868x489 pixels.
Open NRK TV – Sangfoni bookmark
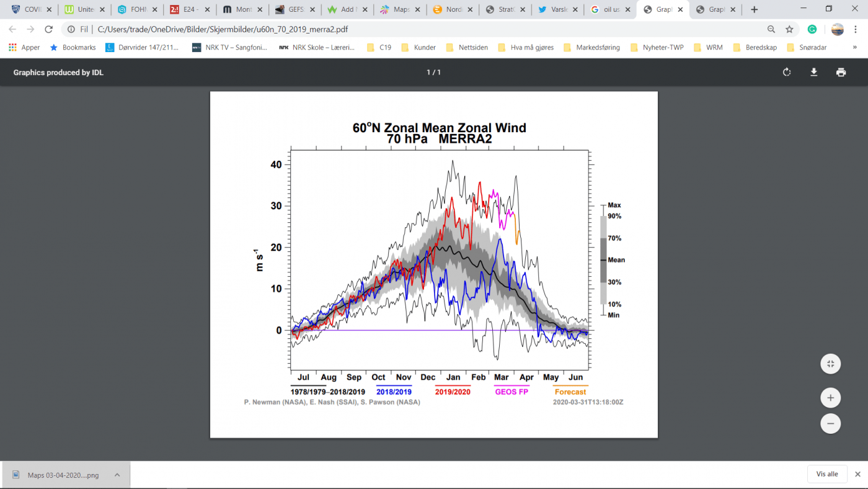click(231, 47)
